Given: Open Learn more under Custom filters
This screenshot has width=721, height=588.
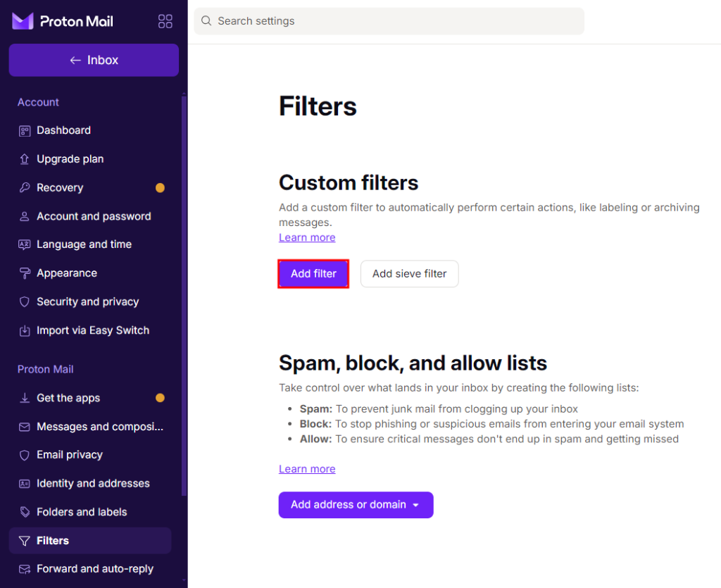Looking at the screenshot, I should pyautogui.click(x=307, y=237).
